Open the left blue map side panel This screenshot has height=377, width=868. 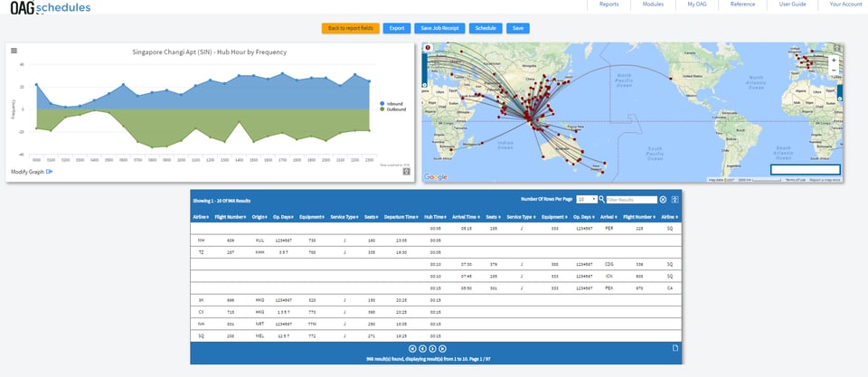coord(425,71)
